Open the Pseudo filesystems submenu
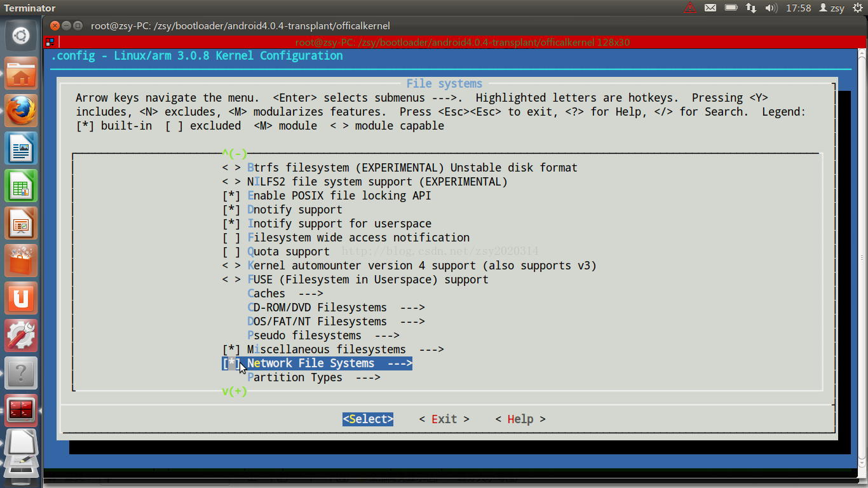The height and width of the screenshot is (488, 868). pos(323,335)
